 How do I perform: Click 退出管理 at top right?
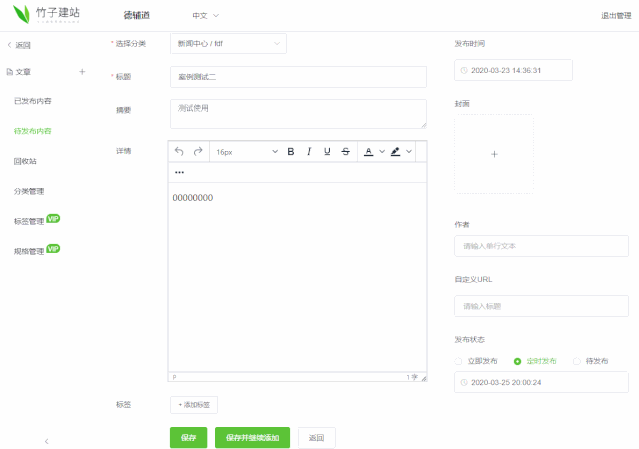coord(616,15)
